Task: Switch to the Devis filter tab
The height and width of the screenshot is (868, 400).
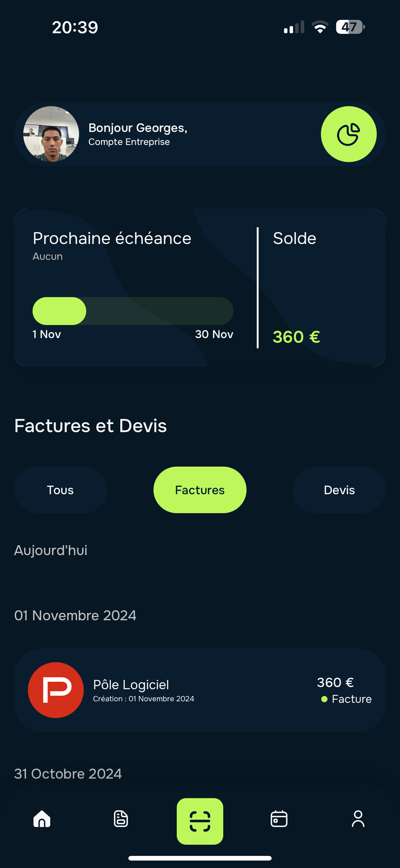Action: coord(339,490)
